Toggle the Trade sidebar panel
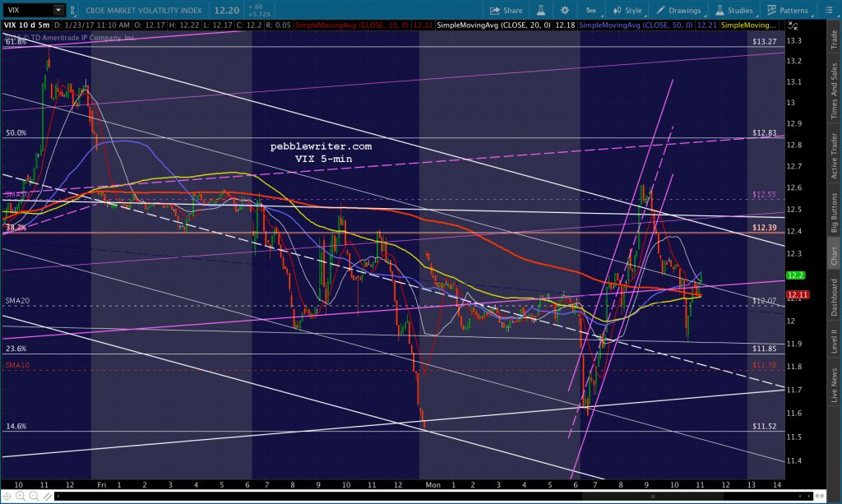842x504 pixels. coord(834,39)
